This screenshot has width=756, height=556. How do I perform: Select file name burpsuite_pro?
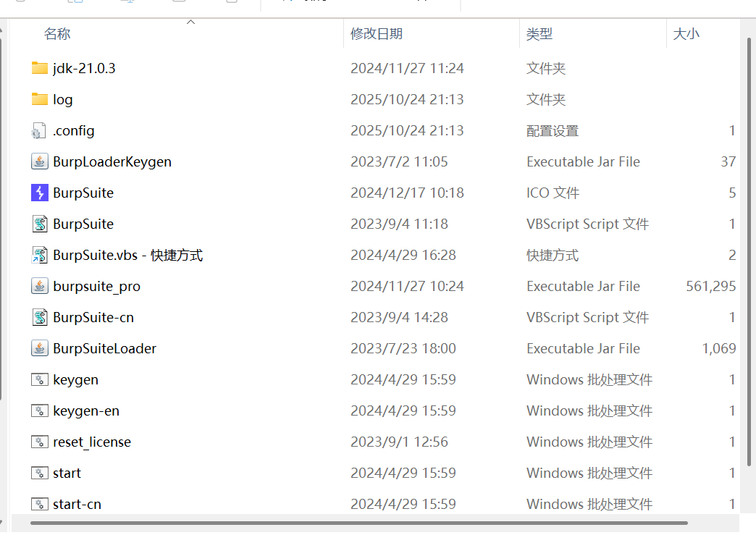pyautogui.click(x=96, y=286)
